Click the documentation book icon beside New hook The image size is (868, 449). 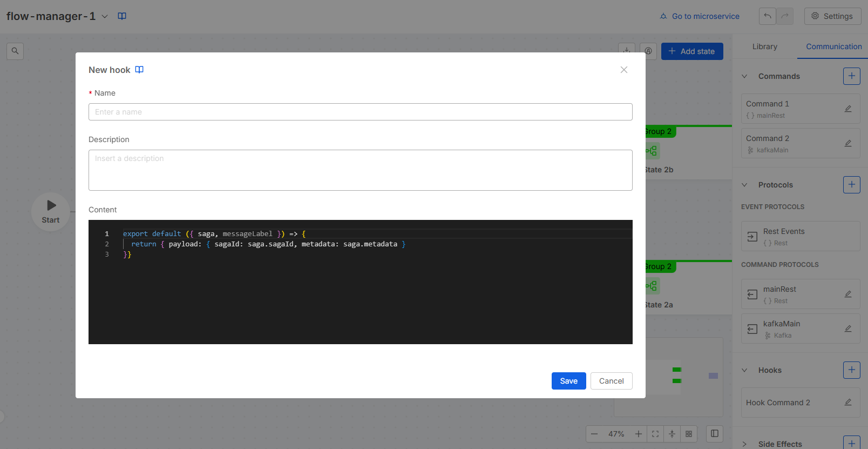click(139, 70)
